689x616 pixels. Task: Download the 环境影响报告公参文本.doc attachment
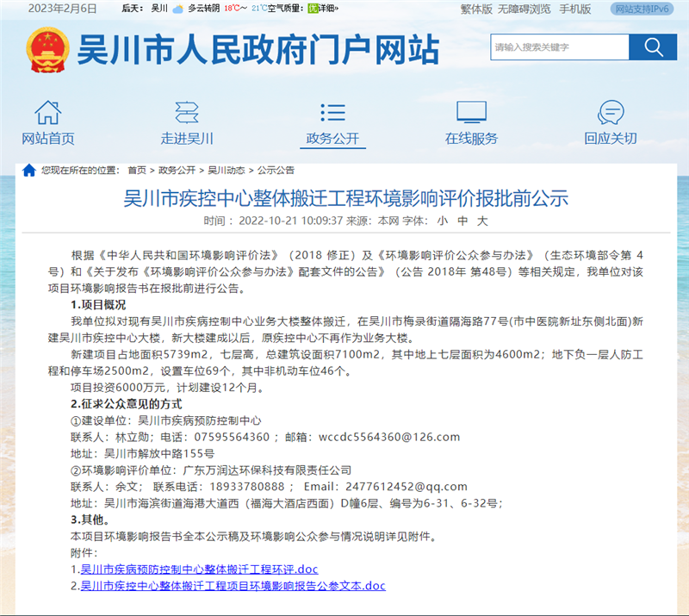[233, 586]
